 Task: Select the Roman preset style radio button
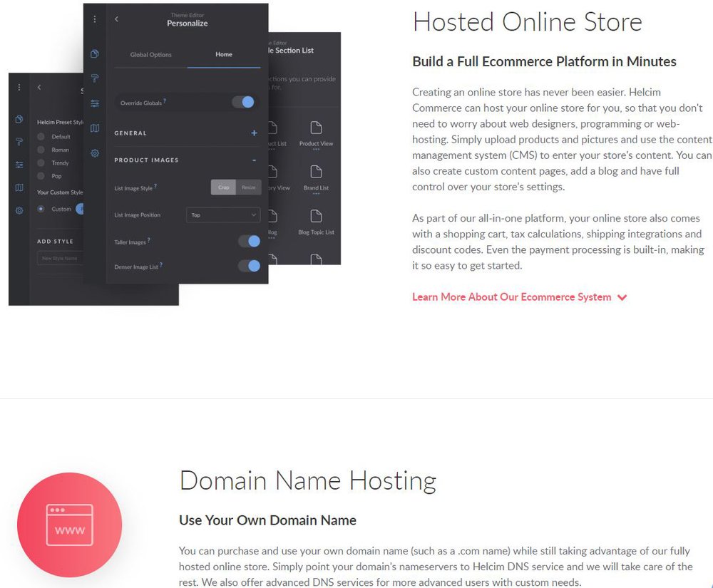point(41,150)
